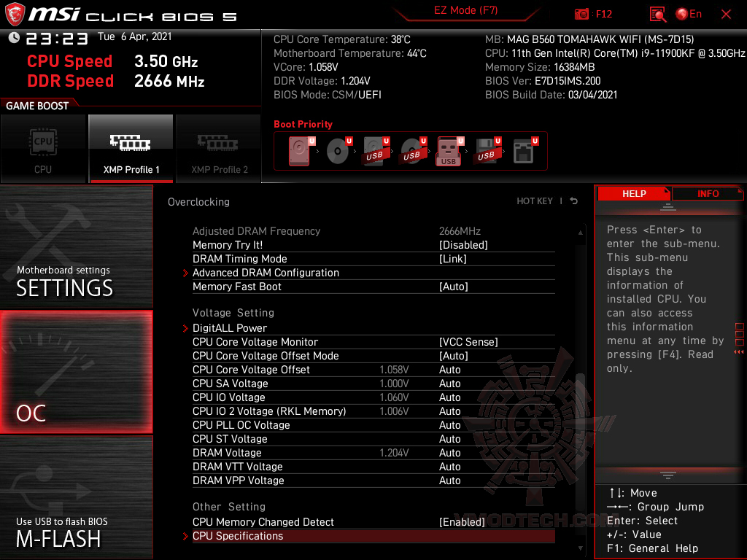747x560 pixels.
Task: Select DRAM VPP Voltage row
Action: pos(373,480)
